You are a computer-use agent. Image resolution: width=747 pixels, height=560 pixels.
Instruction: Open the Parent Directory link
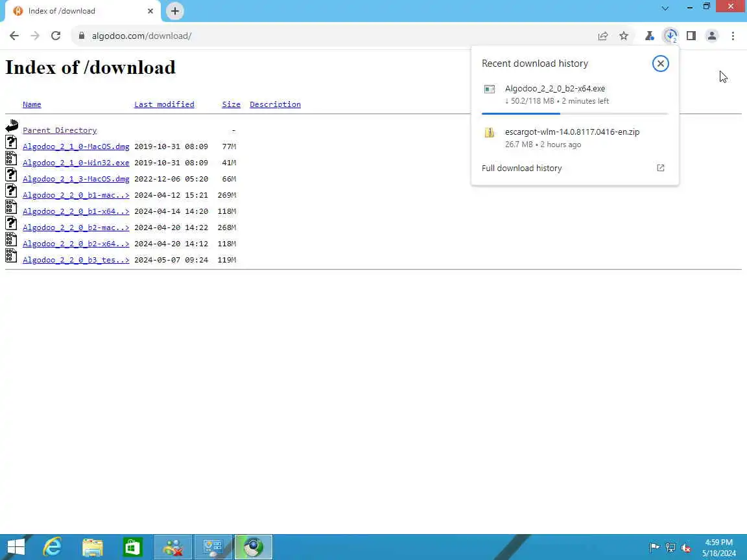(x=60, y=130)
